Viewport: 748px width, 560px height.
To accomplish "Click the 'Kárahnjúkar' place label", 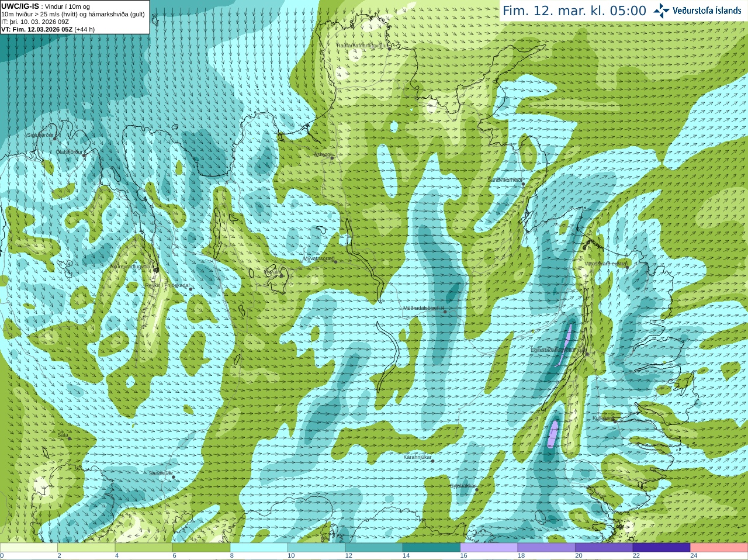I will point(417,457).
